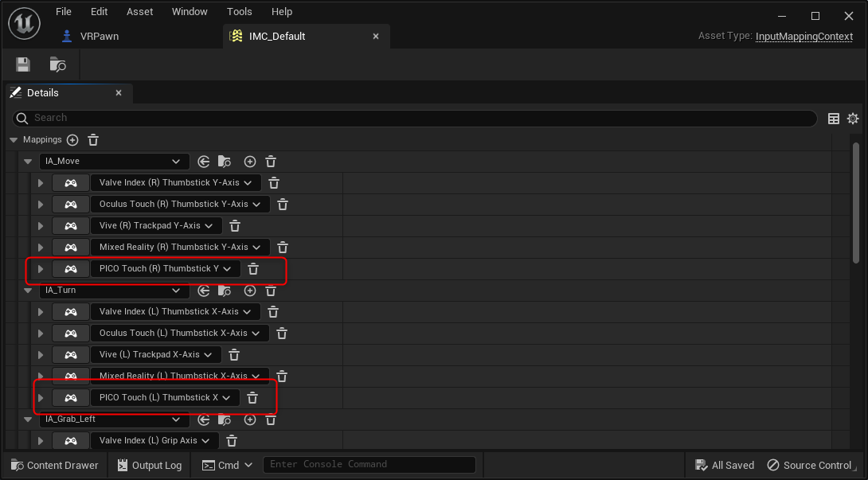868x480 pixels.
Task: Add a key binding to IA_Turn
Action: tap(250, 291)
